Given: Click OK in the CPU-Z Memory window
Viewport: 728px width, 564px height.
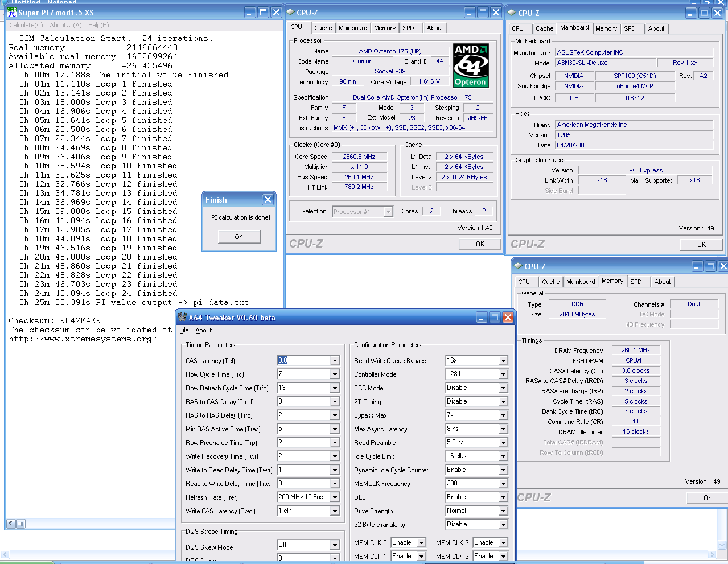Looking at the screenshot, I should coord(708,497).
